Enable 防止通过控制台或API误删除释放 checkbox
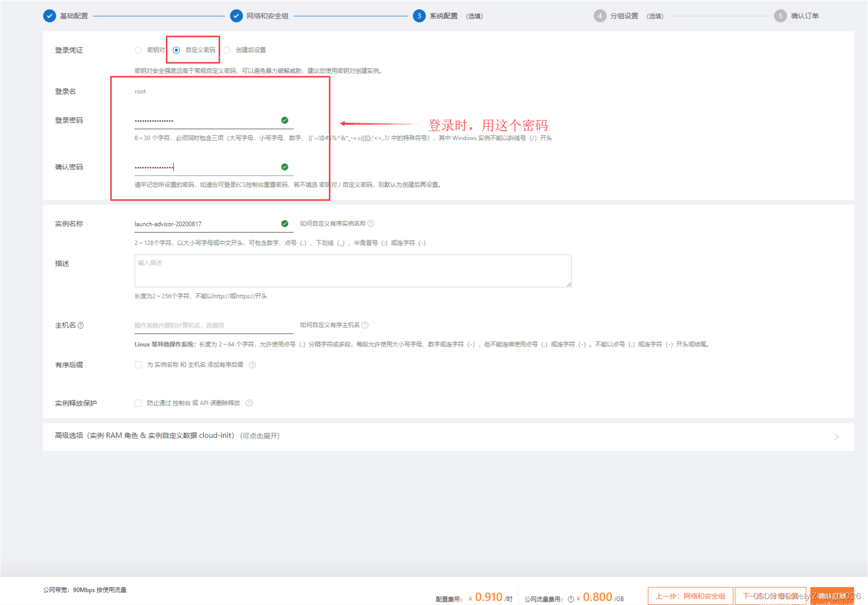868x605 pixels. point(138,403)
